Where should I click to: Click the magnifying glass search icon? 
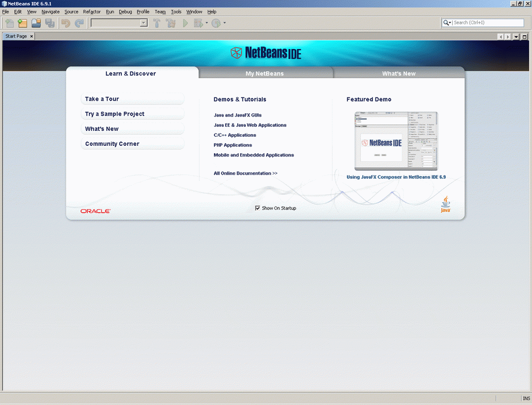[446, 23]
